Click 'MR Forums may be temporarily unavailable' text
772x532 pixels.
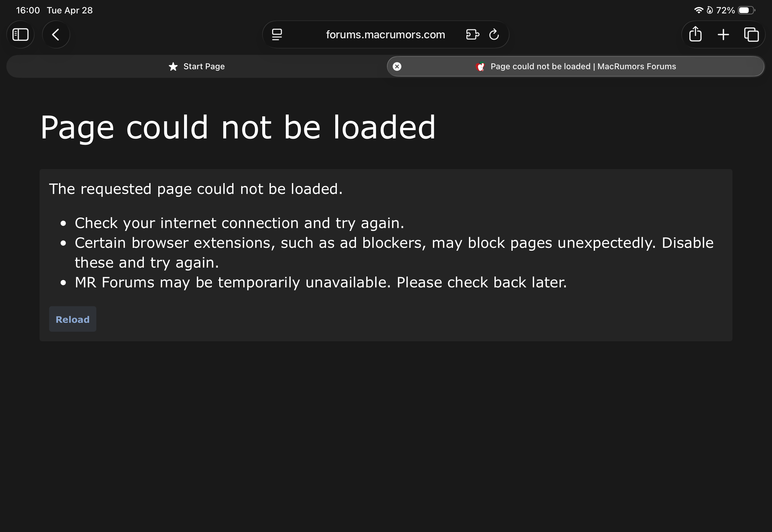coord(321,282)
